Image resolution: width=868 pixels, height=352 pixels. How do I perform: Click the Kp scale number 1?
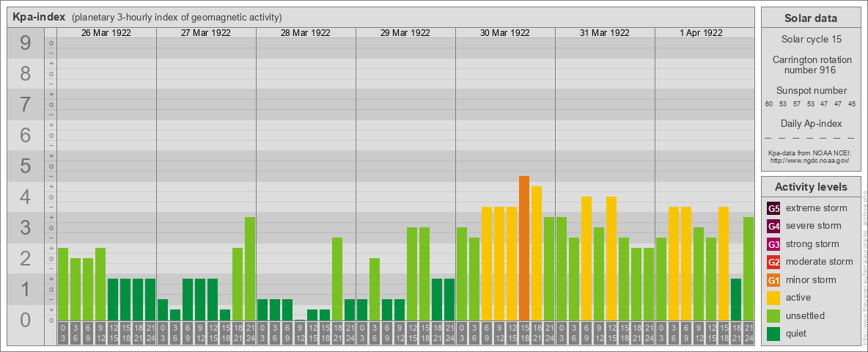pos(26,289)
